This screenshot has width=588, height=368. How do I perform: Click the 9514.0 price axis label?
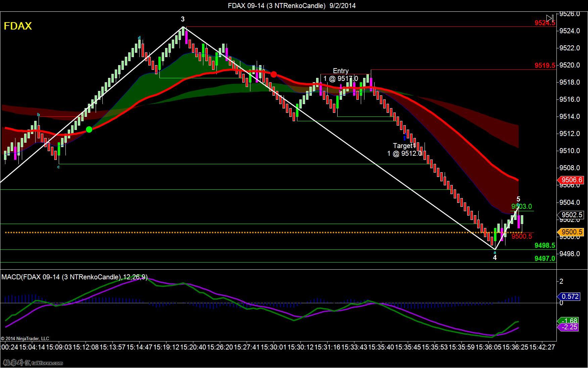click(569, 117)
